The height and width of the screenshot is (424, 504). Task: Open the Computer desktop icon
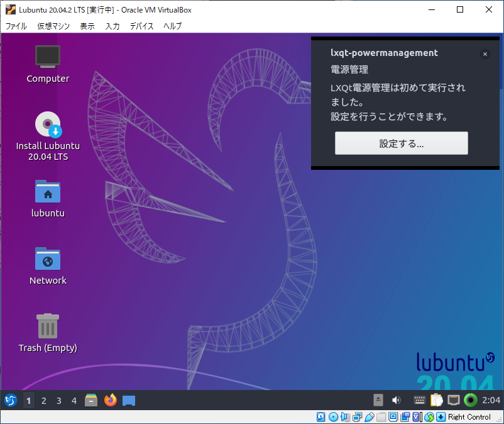(x=48, y=64)
